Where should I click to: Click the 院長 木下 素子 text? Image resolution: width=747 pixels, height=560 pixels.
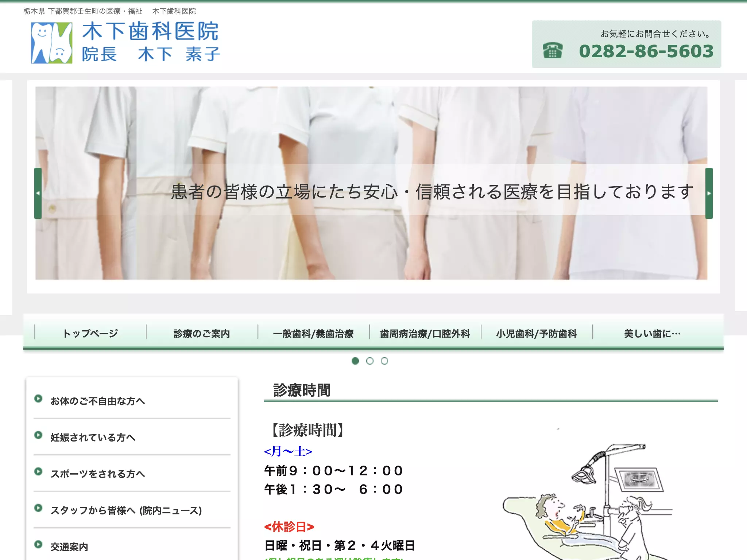[151, 54]
